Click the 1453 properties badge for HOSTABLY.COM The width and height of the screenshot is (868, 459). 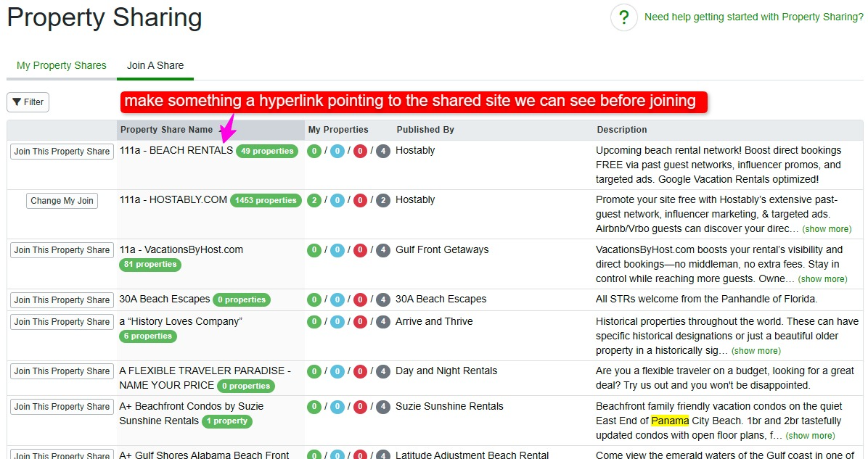266,200
